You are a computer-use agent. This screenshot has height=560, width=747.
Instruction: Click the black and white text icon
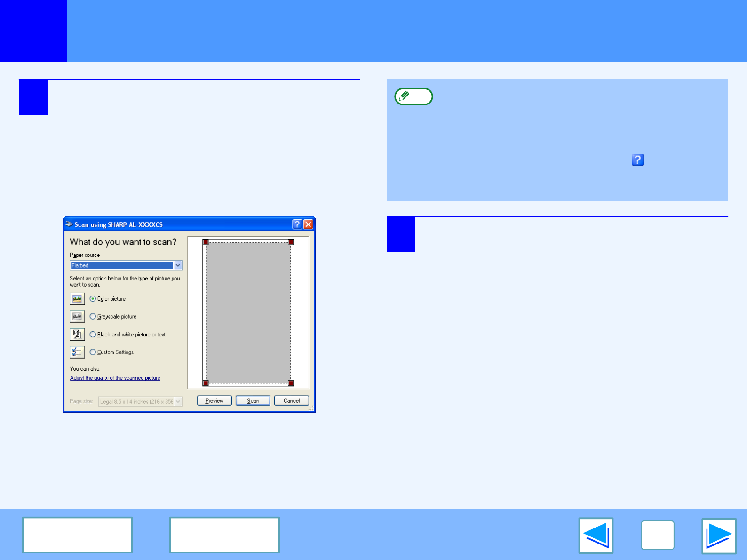(x=77, y=335)
